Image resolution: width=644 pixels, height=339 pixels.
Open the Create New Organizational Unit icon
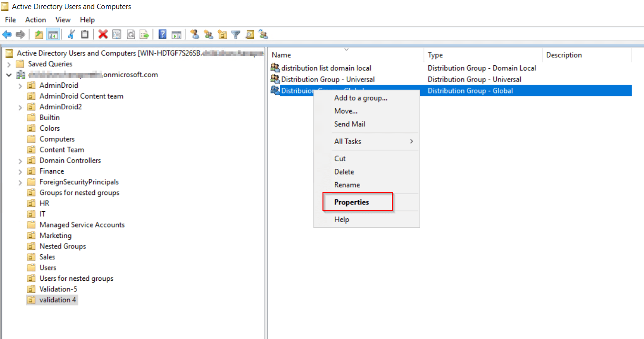(x=222, y=34)
